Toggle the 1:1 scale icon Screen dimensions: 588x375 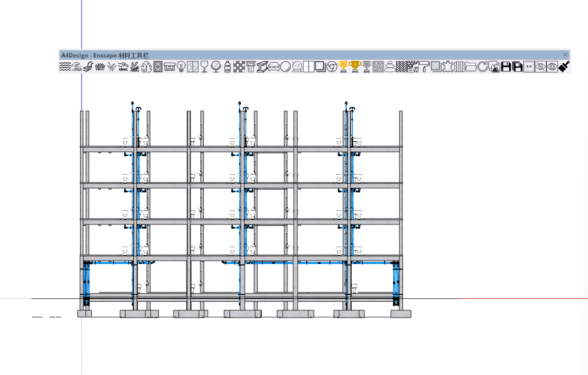(529, 67)
